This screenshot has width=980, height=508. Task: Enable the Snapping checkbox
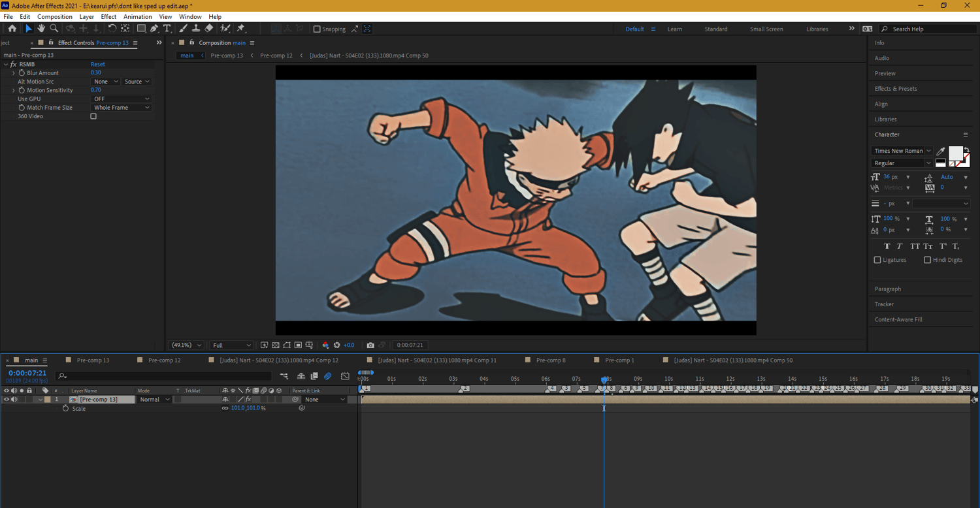317,29
